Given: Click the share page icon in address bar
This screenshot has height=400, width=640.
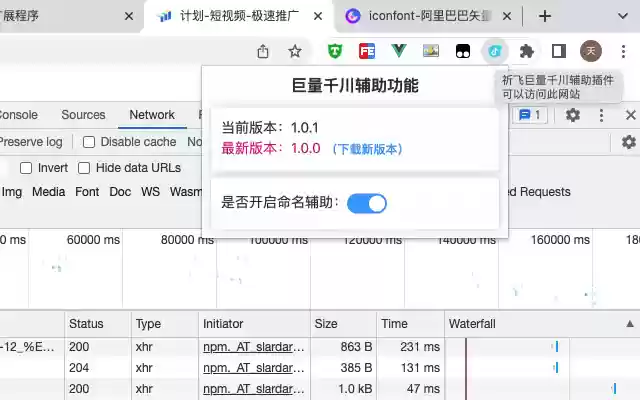Looking at the screenshot, I should point(263,51).
